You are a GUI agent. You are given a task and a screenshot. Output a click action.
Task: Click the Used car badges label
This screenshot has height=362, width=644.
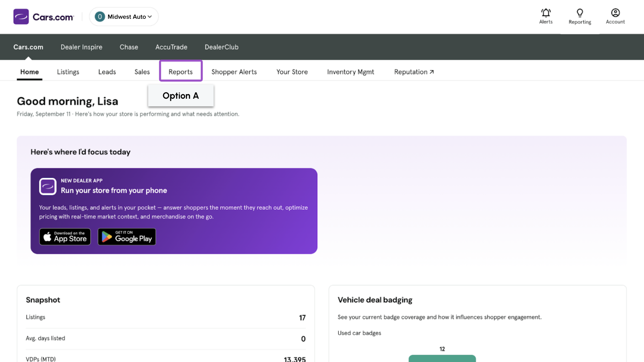click(359, 333)
